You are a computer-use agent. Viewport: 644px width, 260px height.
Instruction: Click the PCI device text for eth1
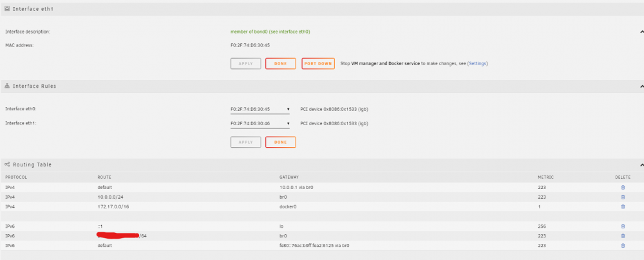click(x=334, y=123)
